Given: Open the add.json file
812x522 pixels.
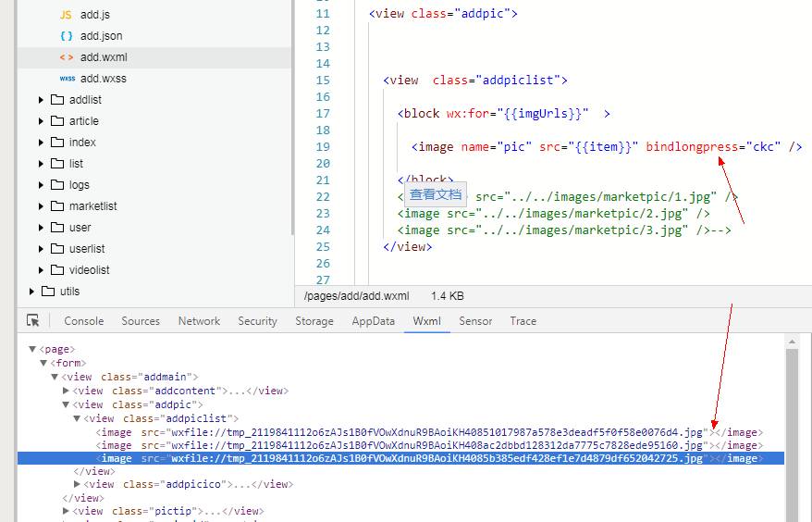Looking at the screenshot, I should point(101,36).
